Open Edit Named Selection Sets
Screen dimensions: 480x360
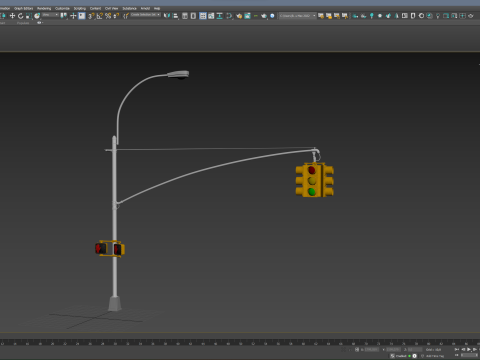[126, 16]
